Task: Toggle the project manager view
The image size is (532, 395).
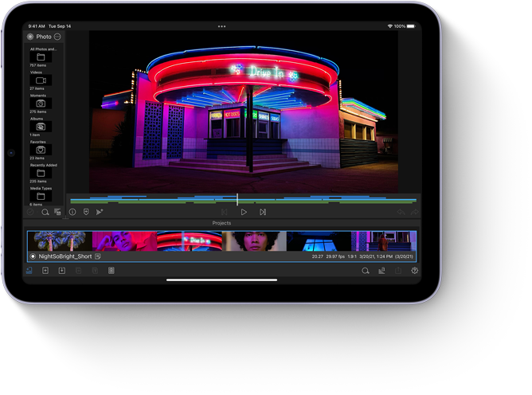Action: 29,271
